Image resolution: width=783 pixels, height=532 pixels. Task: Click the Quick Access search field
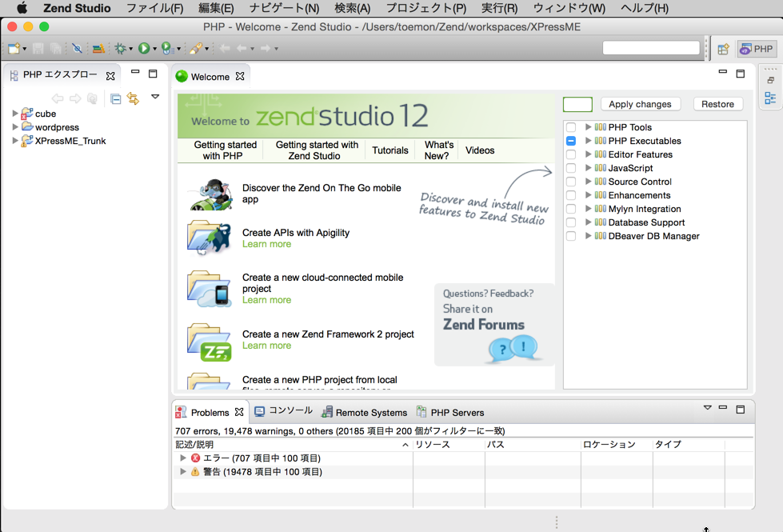pyautogui.click(x=651, y=48)
